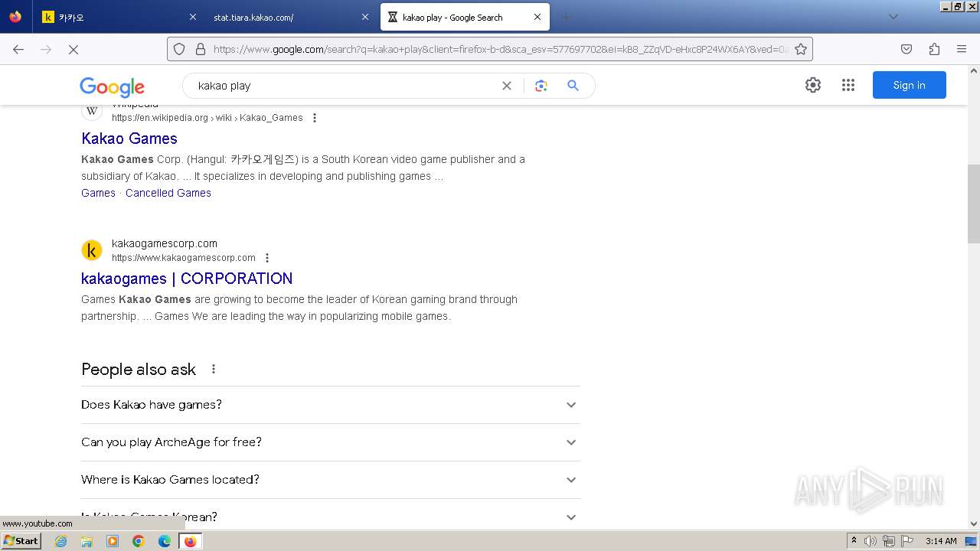
Task: Click the taskbar clock showing 3:14 AM
Action: click(940, 541)
